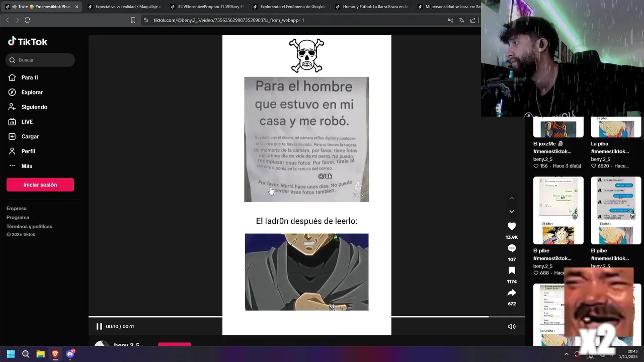Image resolution: width=644 pixels, height=362 pixels.
Task: Save video with bookmark icon
Action: (x=512, y=270)
